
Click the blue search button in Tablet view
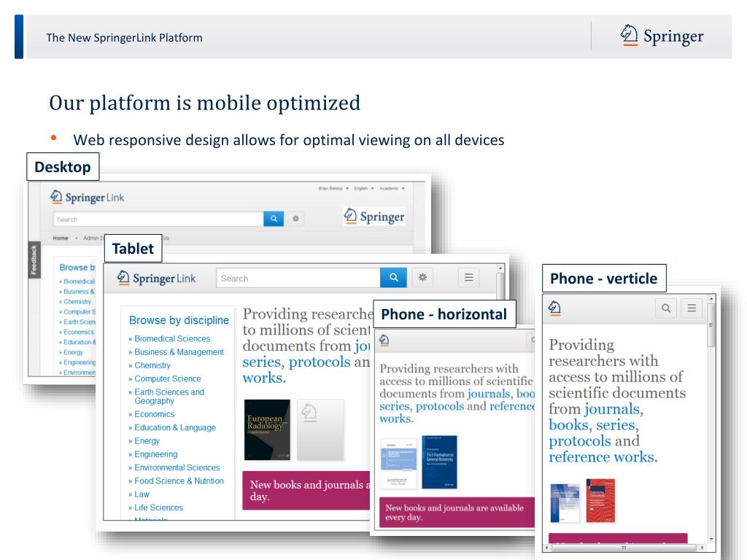[x=393, y=278]
